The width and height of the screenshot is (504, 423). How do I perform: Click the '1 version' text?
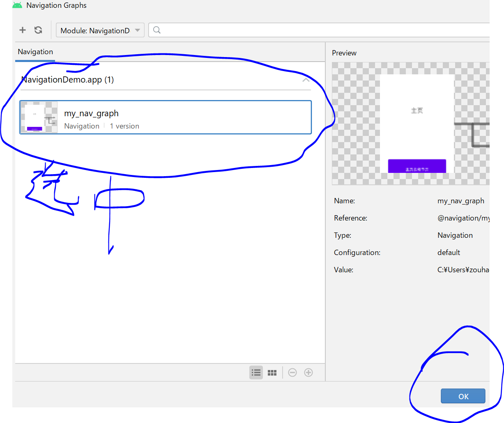tap(124, 126)
